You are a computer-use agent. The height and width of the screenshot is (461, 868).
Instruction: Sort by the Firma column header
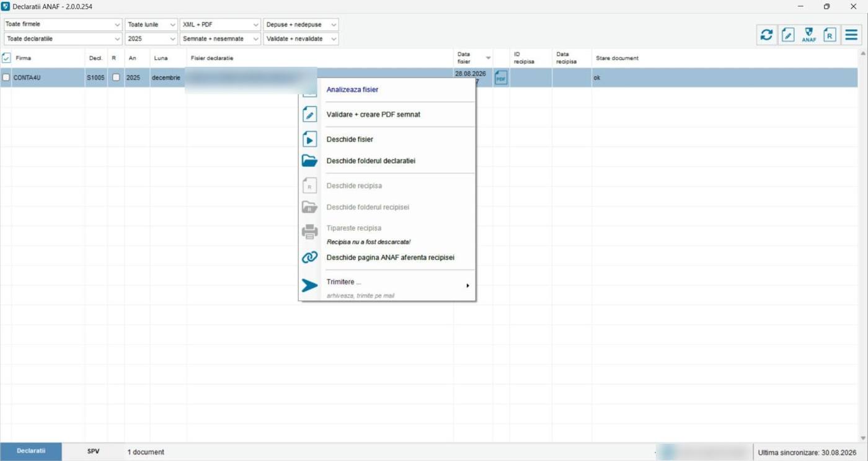24,58
